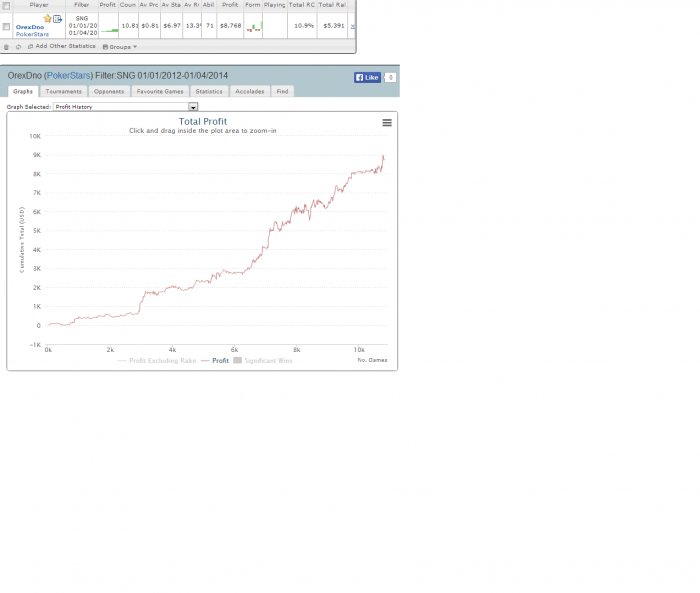Image resolution: width=700 pixels, height=593 pixels.
Task: Click the 10.9% Total ROI cell
Action: point(304,26)
